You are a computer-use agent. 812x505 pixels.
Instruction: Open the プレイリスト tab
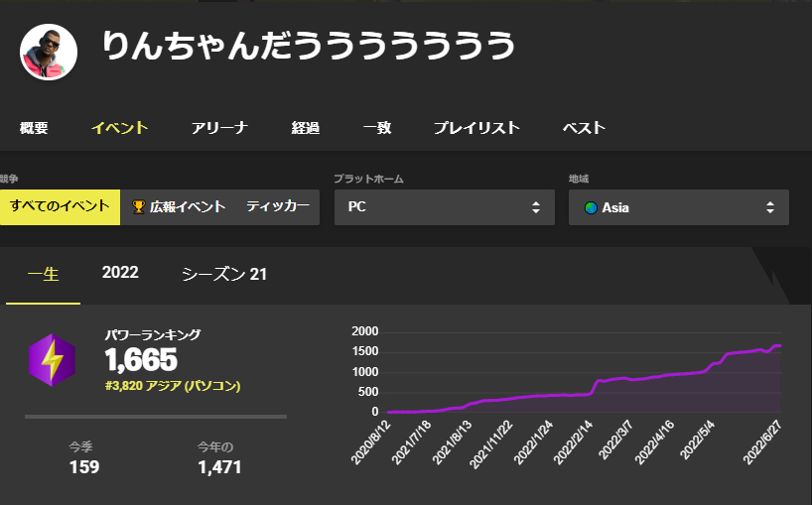point(476,128)
